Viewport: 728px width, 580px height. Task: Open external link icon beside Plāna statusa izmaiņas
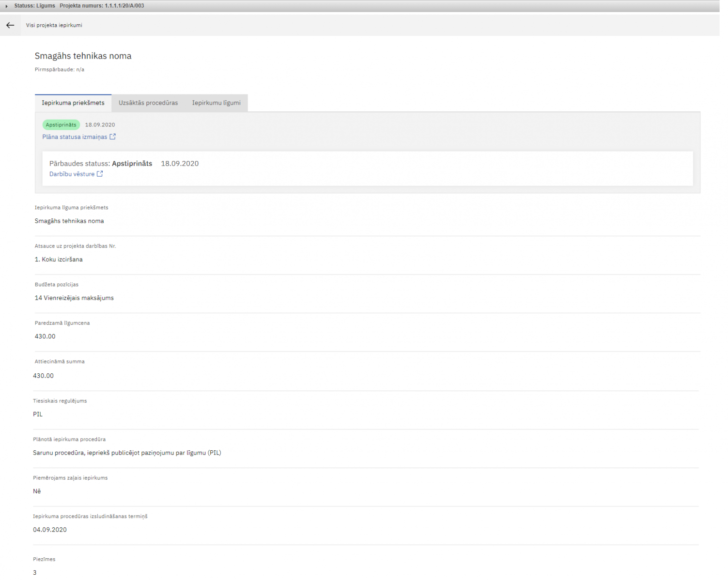112,137
